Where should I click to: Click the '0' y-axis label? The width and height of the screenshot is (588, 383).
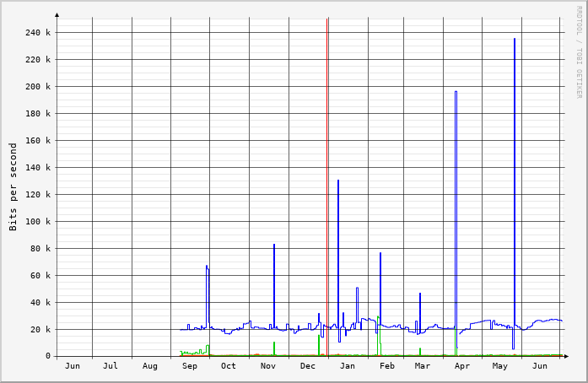(x=47, y=356)
